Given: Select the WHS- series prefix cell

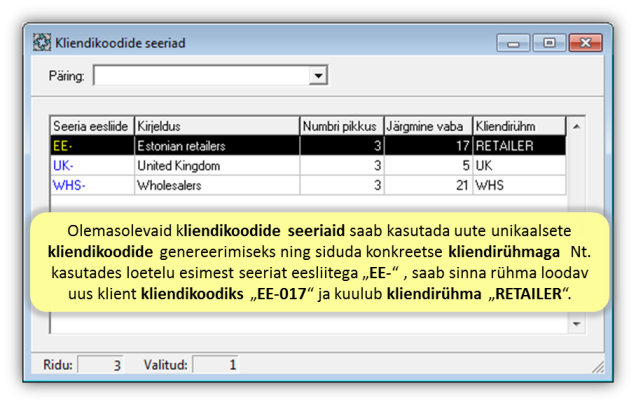Looking at the screenshot, I should 92,185.
